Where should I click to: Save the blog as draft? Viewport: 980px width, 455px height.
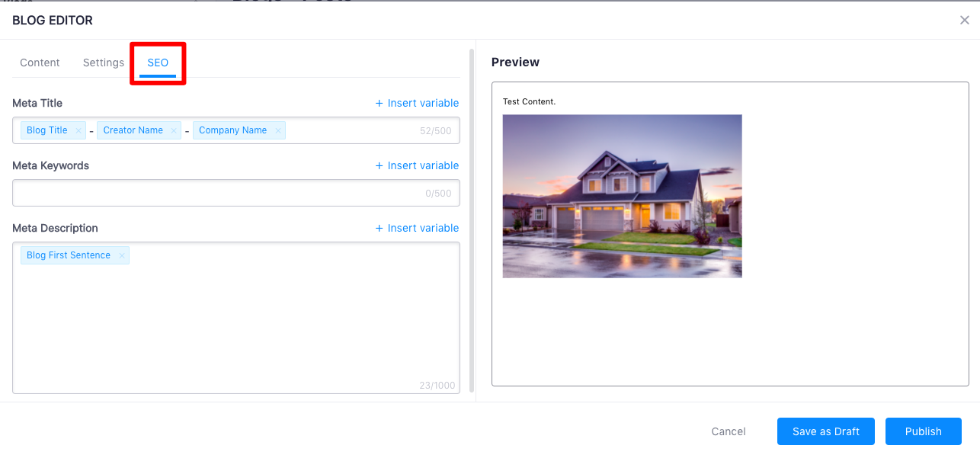(x=825, y=431)
